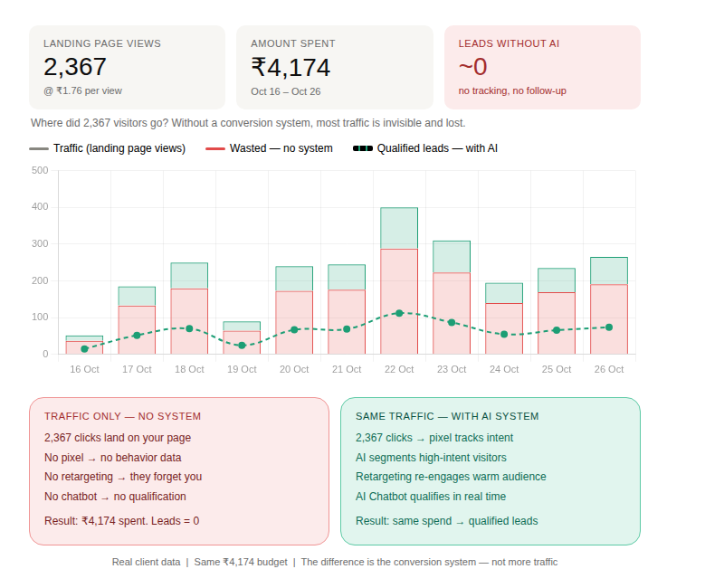Click the Real client data footer text
The width and height of the screenshot is (724, 588).
(x=148, y=562)
